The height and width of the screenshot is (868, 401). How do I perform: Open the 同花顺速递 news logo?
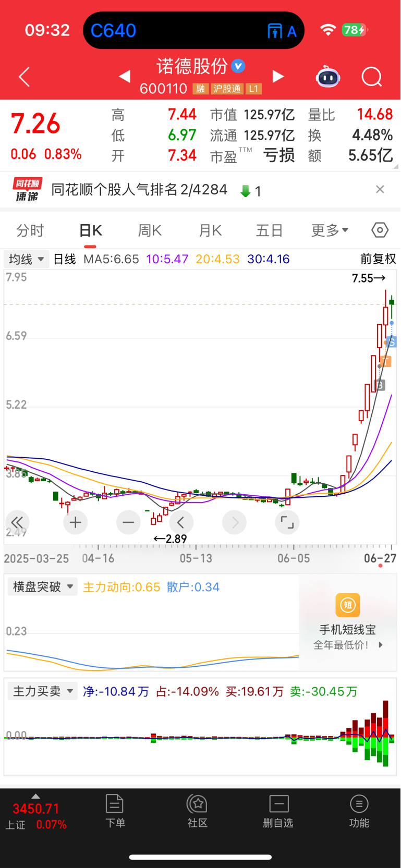pyautogui.click(x=27, y=189)
